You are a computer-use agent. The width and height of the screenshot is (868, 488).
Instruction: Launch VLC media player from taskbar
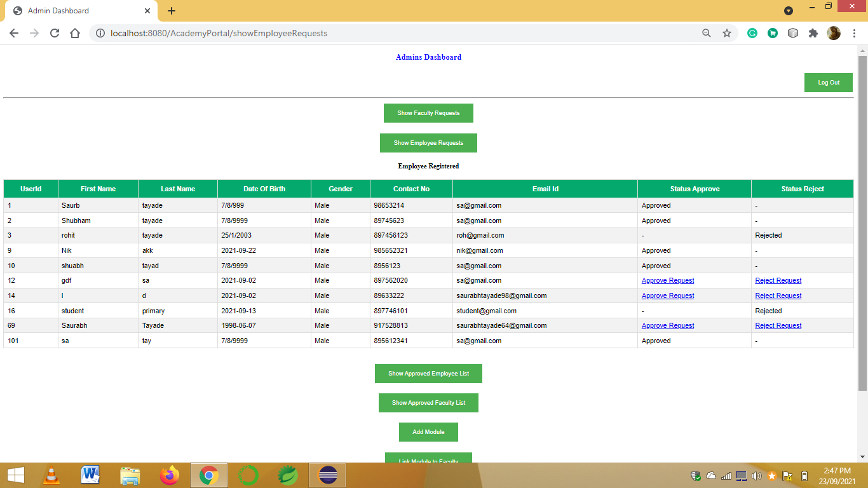51,475
